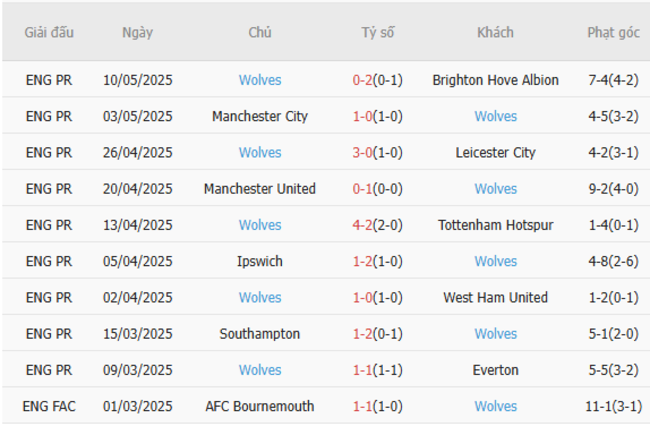Screen dimensions: 650x435
Task: Click the 0-2 score against Brighton
Action: (x=364, y=80)
